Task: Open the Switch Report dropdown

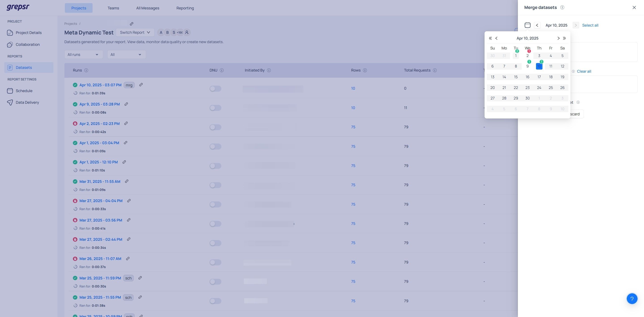Action: [135, 32]
